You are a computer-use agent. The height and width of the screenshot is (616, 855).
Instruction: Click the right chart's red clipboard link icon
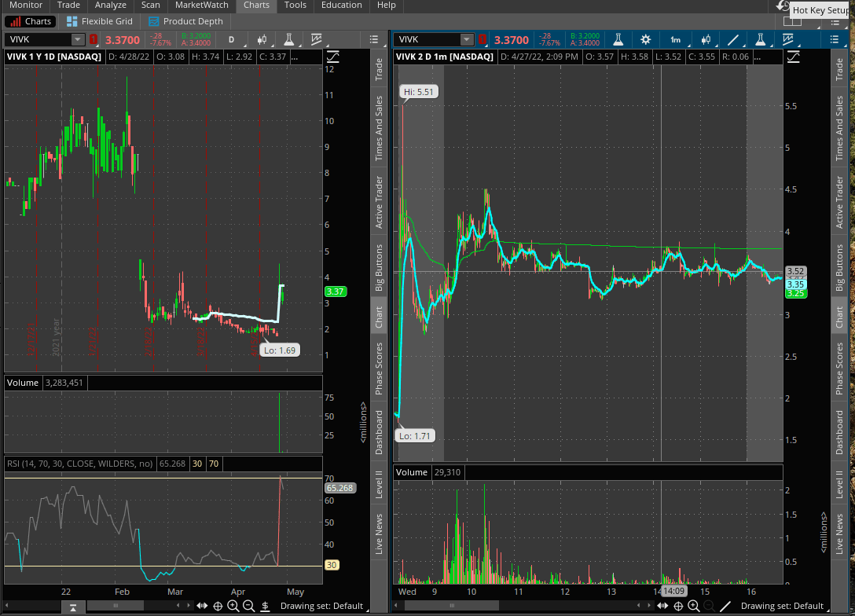483,40
